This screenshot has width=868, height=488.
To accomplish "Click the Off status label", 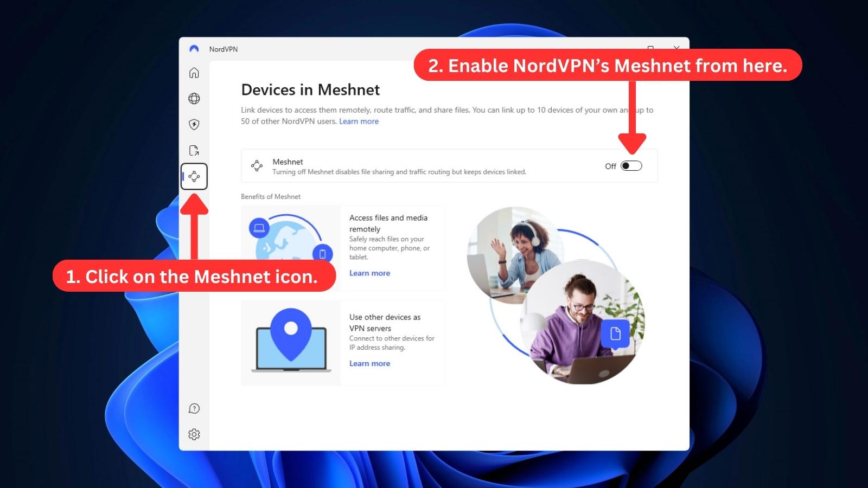I will [610, 166].
